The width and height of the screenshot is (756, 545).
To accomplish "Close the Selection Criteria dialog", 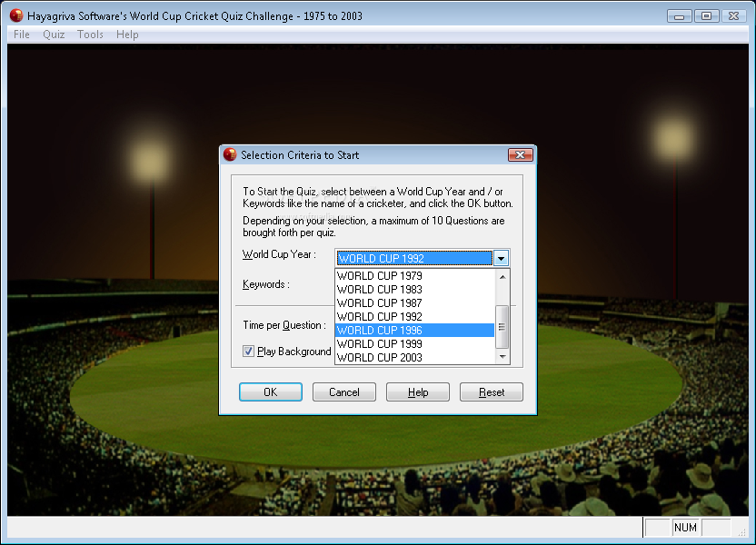I will pyautogui.click(x=521, y=154).
